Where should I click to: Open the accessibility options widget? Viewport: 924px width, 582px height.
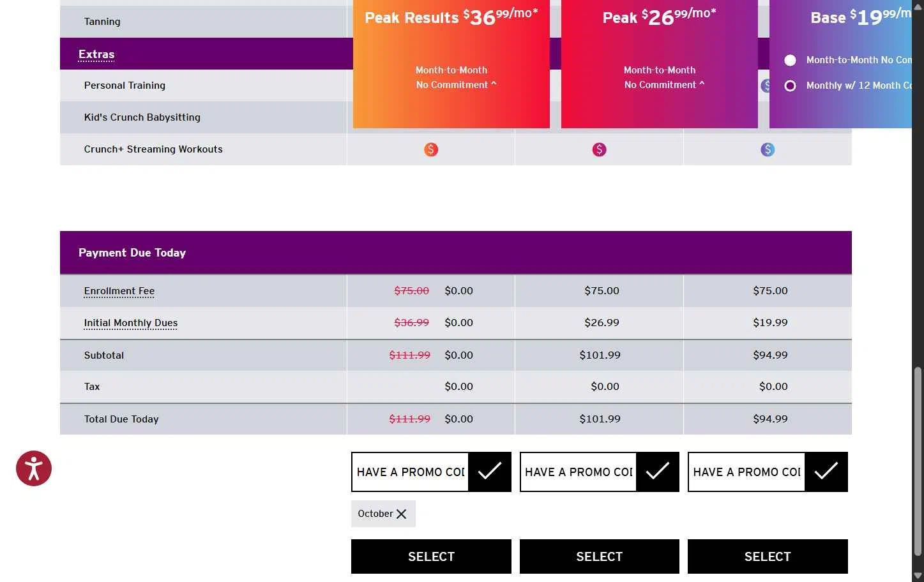pos(34,468)
